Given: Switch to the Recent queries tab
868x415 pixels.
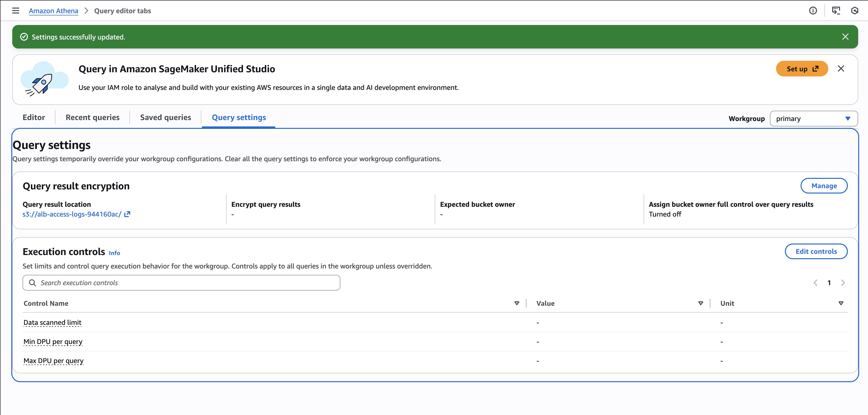Looking at the screenshot, I should (92, 117).
